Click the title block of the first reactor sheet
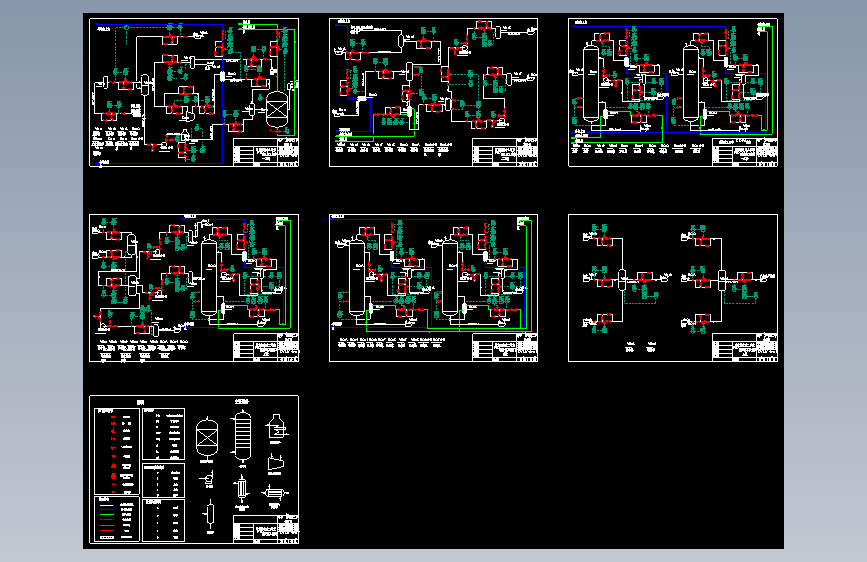 (x=266, y=152)
